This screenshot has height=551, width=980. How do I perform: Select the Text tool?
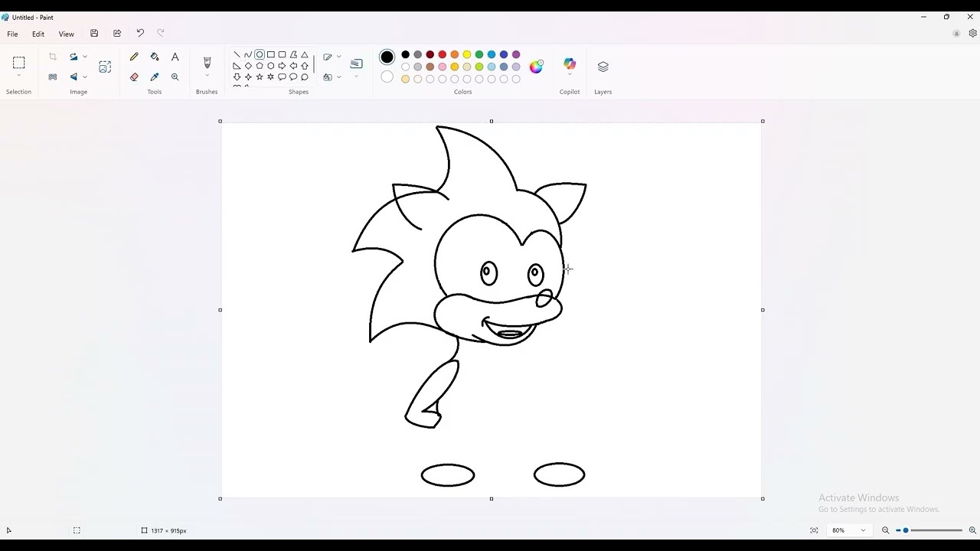click(175, 57)
